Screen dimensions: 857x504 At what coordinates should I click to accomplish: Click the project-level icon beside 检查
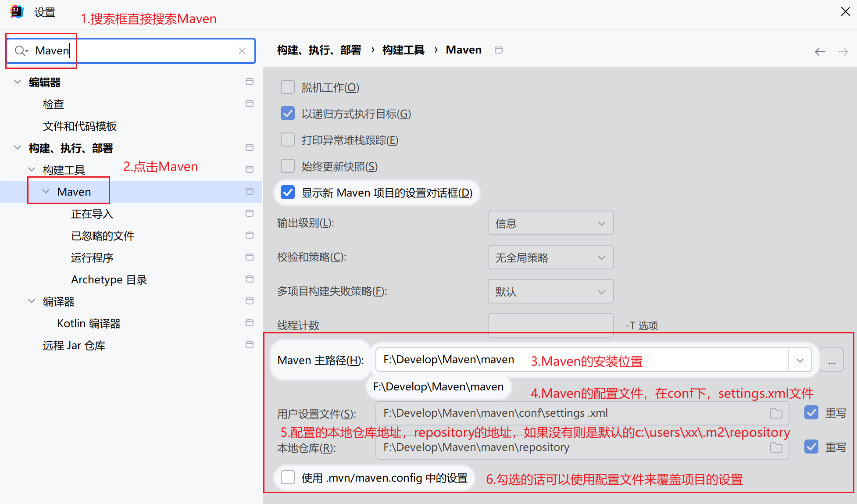tap(250, 104)
